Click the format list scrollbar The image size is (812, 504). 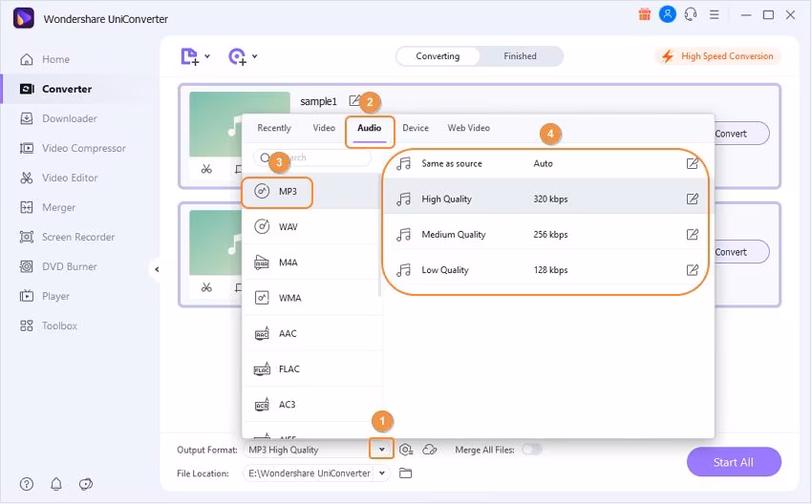380,236
